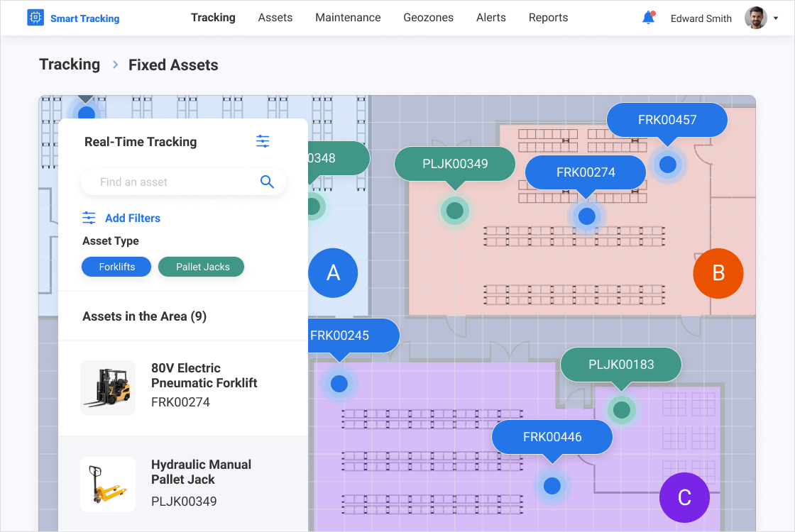The width and height of the screenshot is (795, 532).
Task: Expand the user account dropdown arrow
Action: point(776,18)
